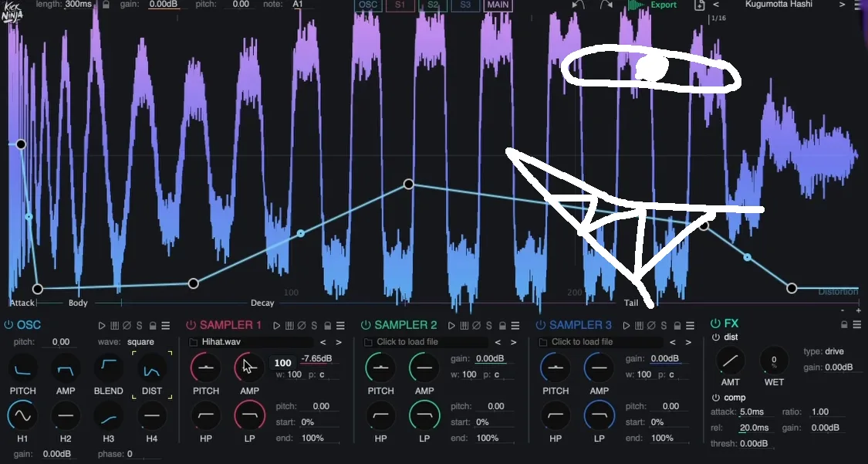Toggle the length lock icon

pos(106,5)
